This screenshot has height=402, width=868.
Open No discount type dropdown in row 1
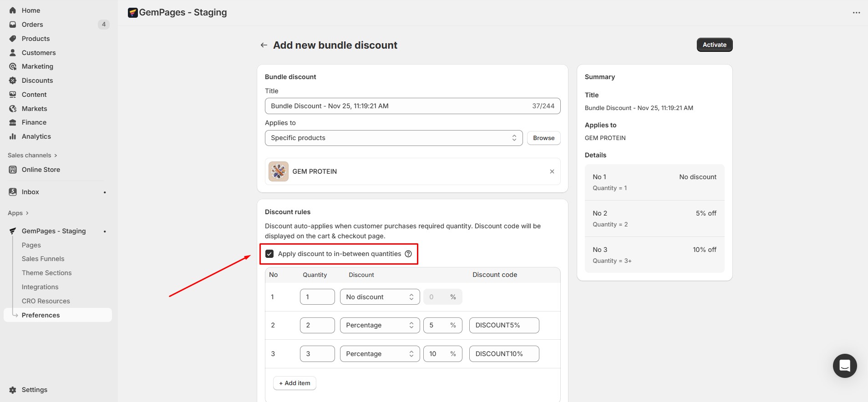pyautogui.click(x=380, y=297)
